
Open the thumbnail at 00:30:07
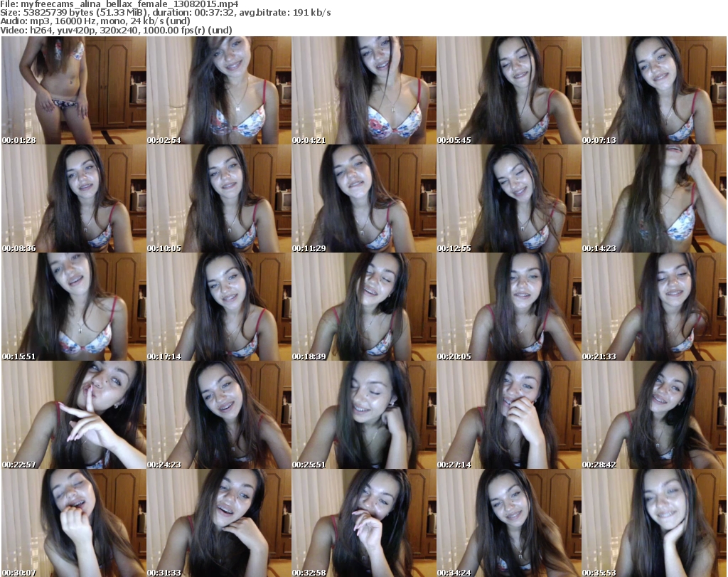74,523
